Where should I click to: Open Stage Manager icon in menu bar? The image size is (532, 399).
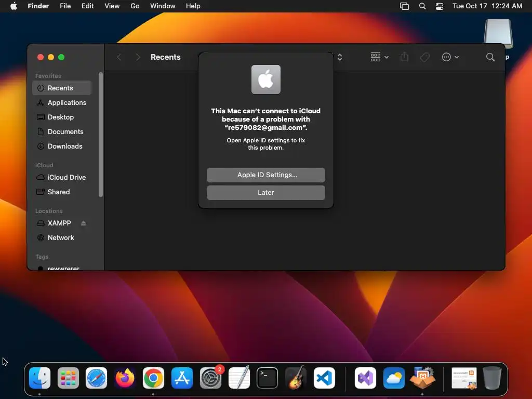(x=404, y=6)
